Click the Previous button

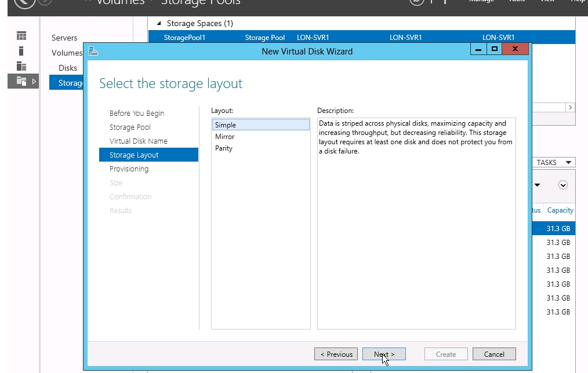click(336, 354)
